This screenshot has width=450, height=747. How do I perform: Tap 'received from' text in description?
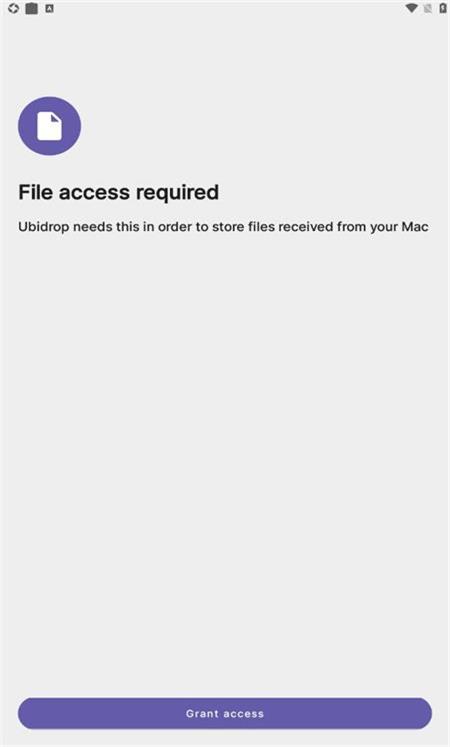(x=322, y=227)
